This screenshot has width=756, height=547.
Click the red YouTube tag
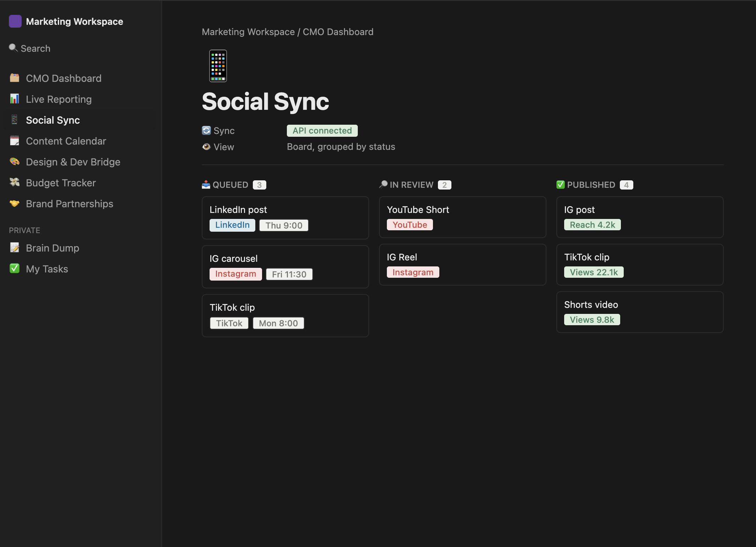click(x=410, y=225)
